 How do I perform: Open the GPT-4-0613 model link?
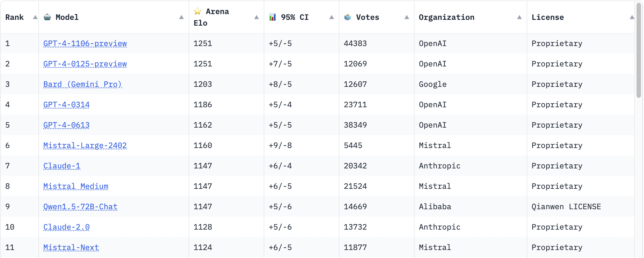pyautogui.click(x=66, y=125)
